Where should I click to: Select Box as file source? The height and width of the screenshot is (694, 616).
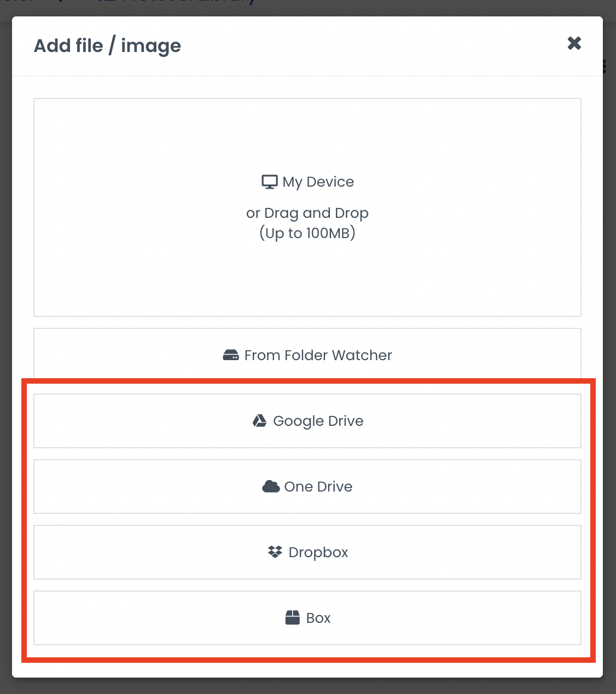pyautogui.click(x=307, y=618)
